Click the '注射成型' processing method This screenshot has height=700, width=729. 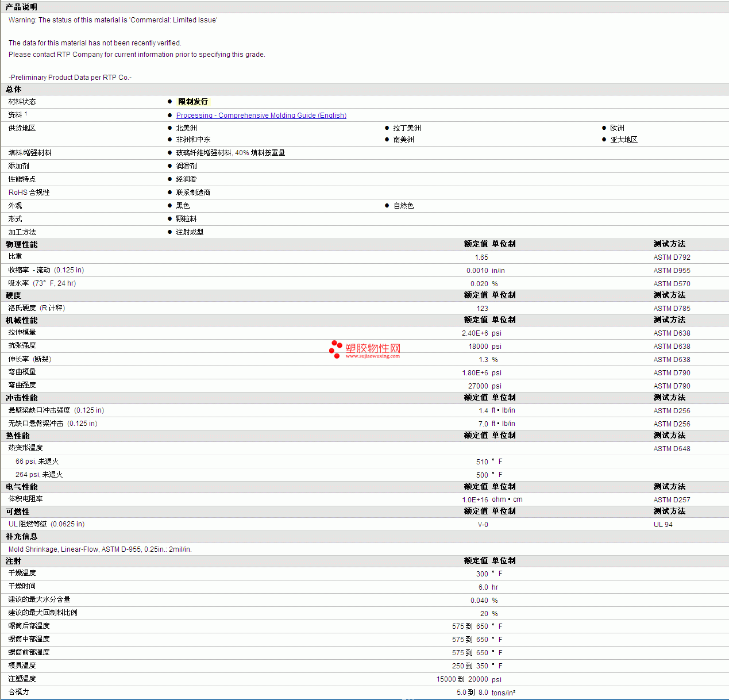click(190, 232)
